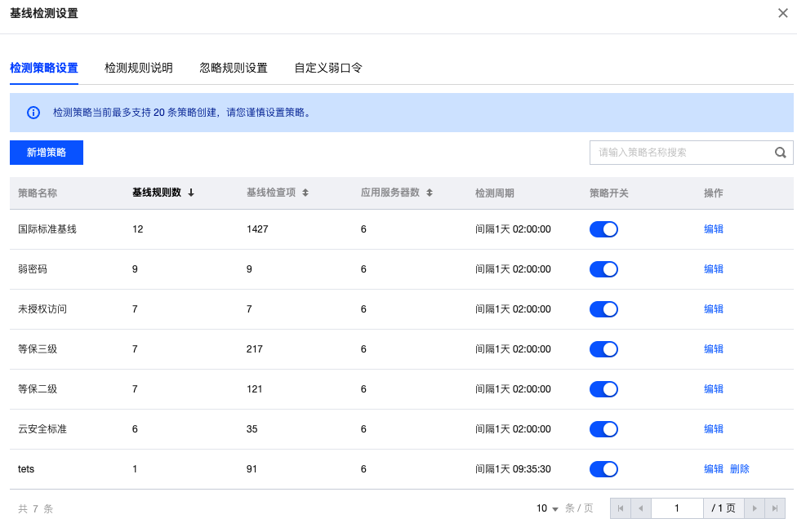Edit the 未授权访问 policy
The width and height of the screenshot is (797, 532).
coord(713,309)
